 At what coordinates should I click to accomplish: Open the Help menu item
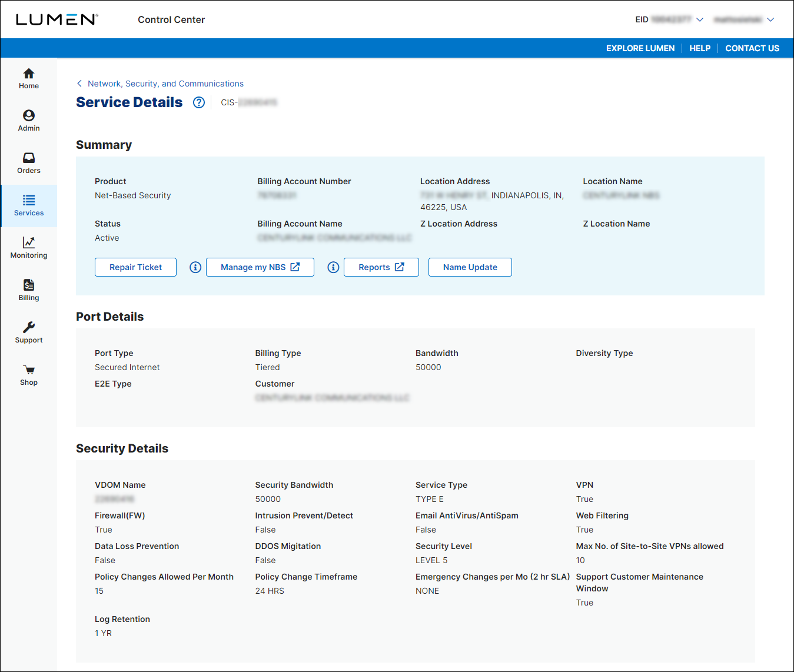point(700,48)
